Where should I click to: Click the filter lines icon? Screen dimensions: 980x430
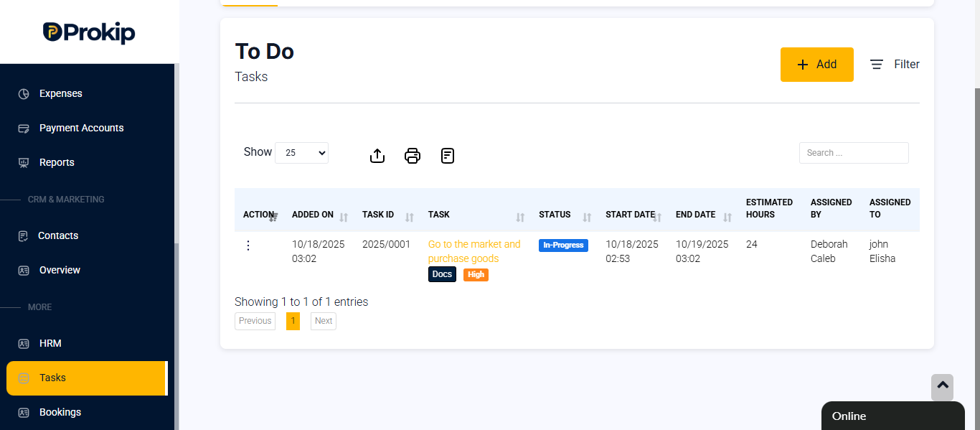click(877, 65)
